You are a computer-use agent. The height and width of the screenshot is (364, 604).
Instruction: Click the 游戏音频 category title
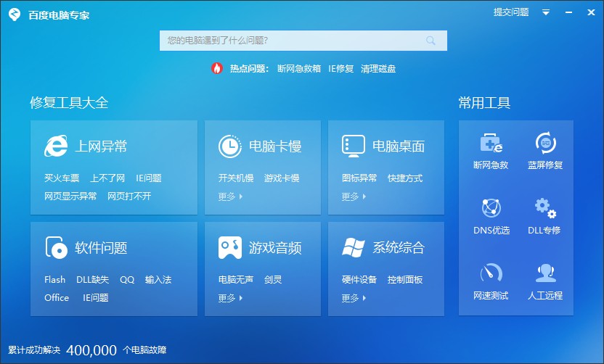pyautogui.click(x=275, y=248)
